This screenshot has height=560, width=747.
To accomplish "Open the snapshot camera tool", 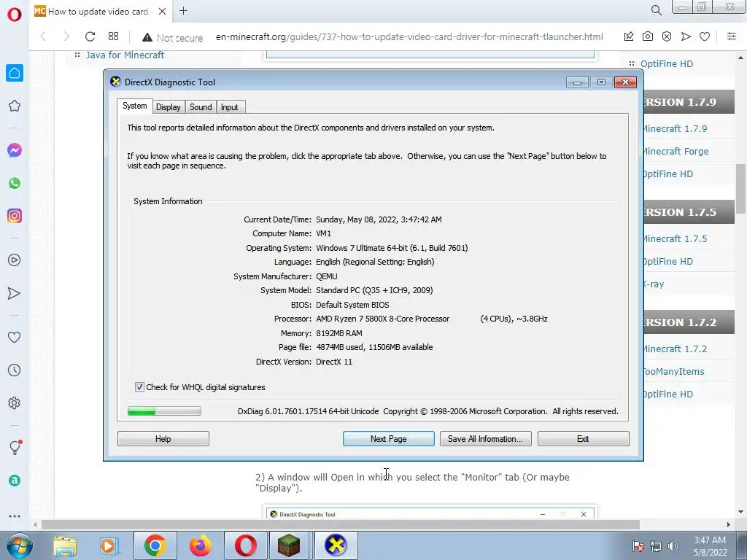I will 648,36.
